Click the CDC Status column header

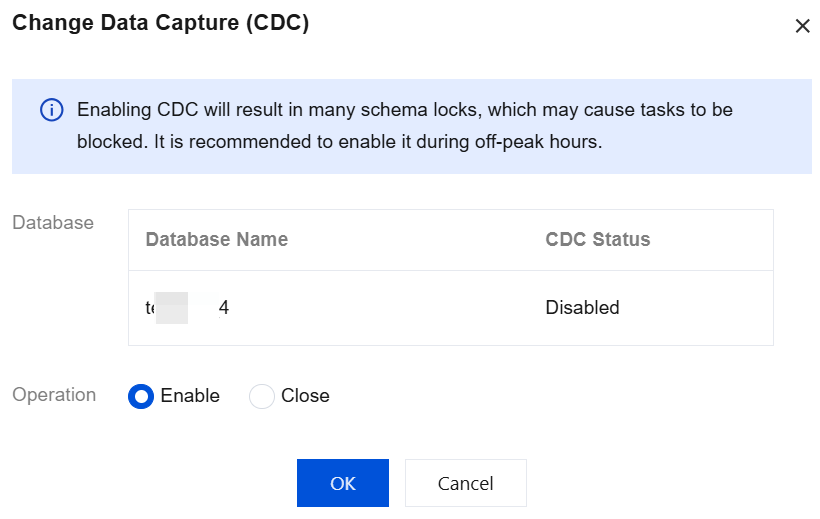click(x=598, y=240)
